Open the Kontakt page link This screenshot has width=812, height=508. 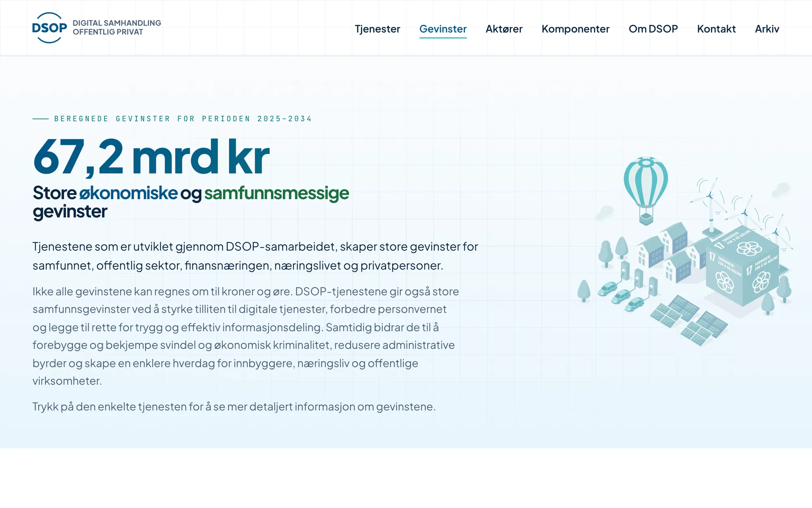[716, 29]
